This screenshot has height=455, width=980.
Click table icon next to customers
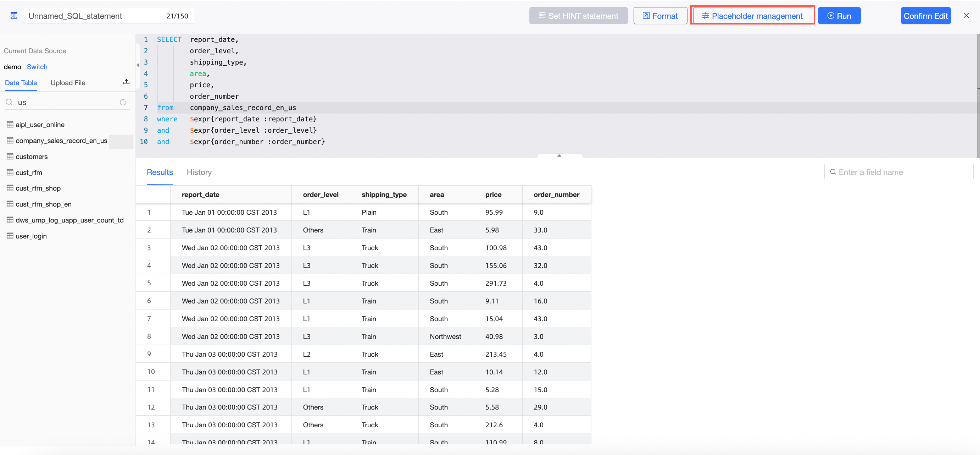(10, 157)
